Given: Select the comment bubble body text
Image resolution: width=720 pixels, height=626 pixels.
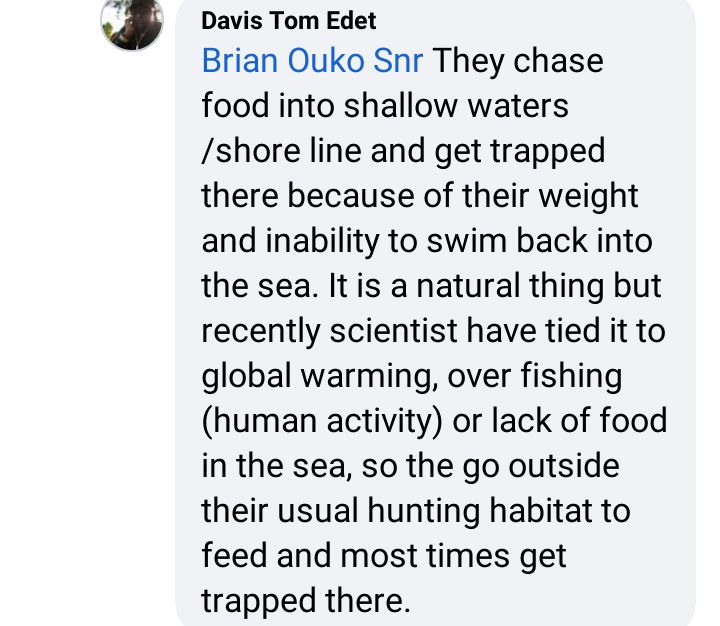Looking at the screenshot, I should 434,331.
